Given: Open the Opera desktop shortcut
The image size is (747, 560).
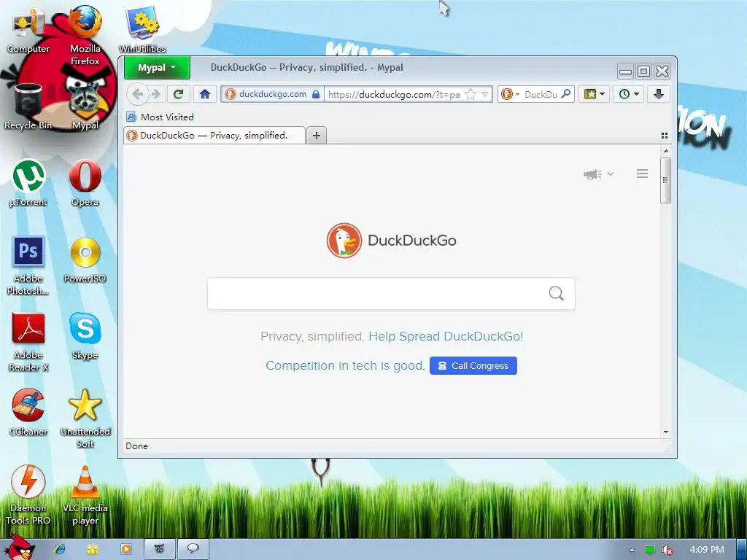Looking at the screenshot, I should click(x=85, y=183).
